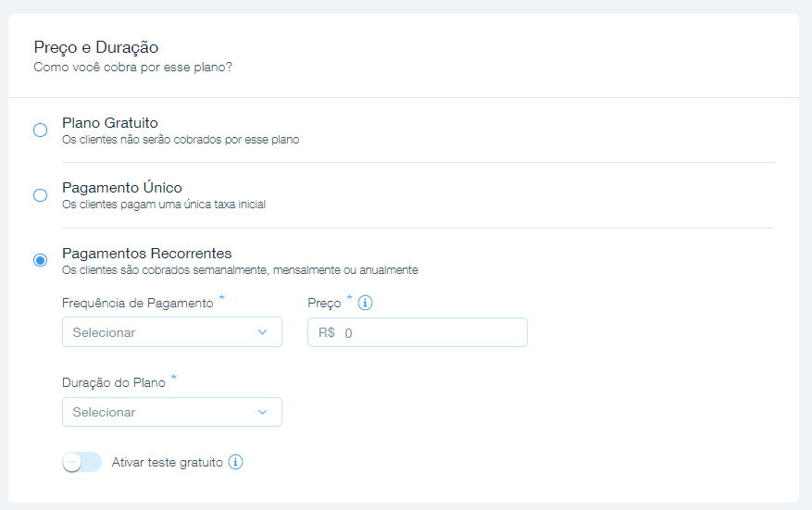Enable the Ativar teste gratuito switch
812x510 pixels.
[x=81, y=462]
